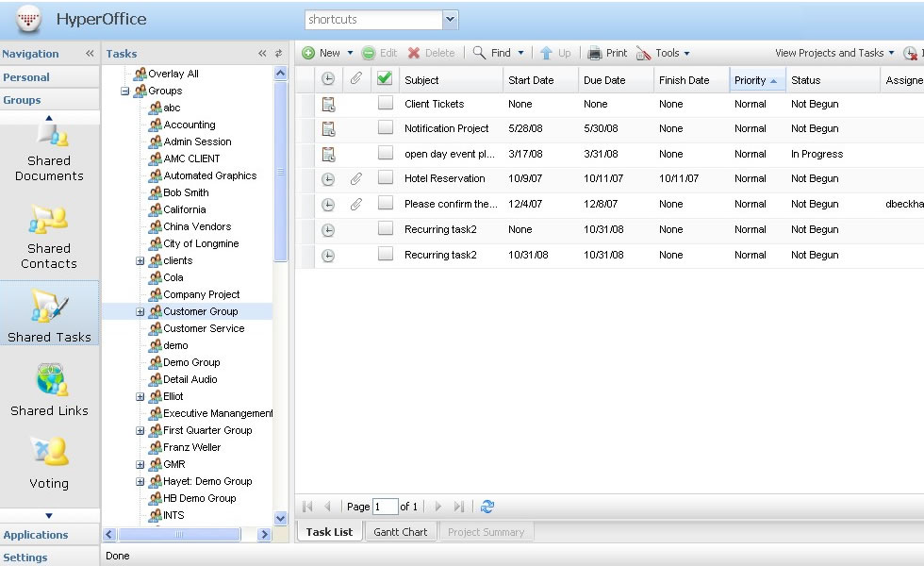Click the tree horizontal scrollbar thumb

[x=180, y=534]
